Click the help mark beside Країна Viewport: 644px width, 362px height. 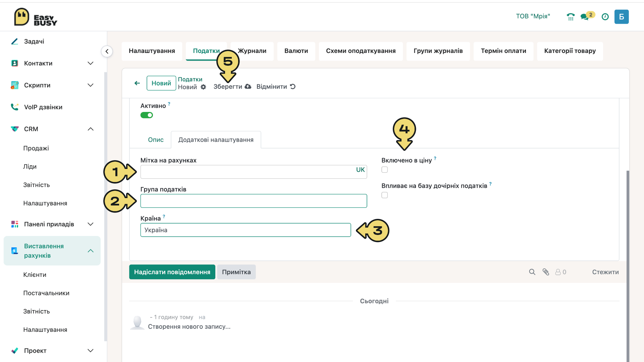(164, 217)
